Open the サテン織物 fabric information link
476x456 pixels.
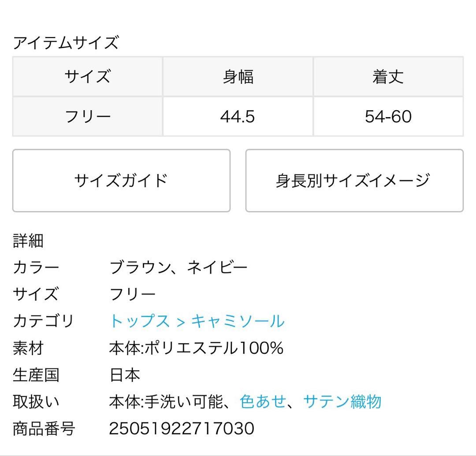343,401
